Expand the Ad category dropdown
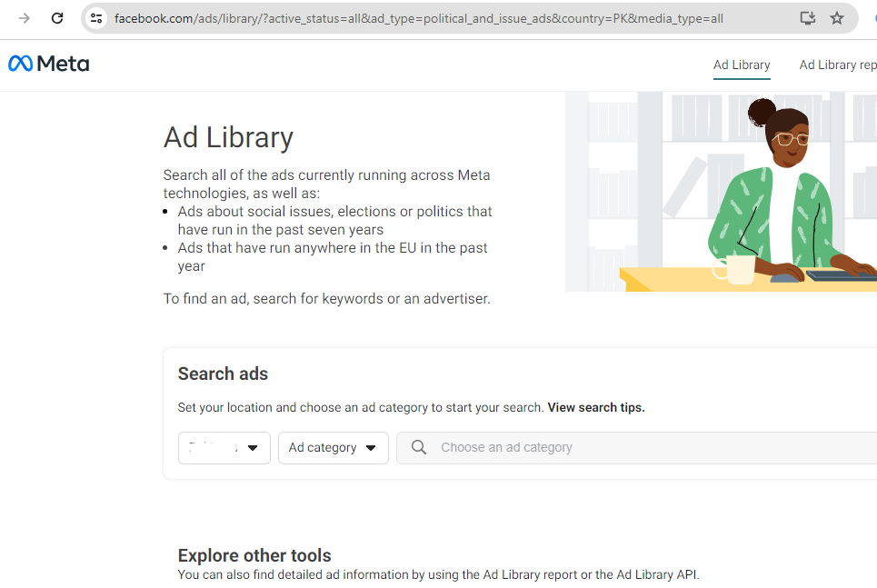The height and width of the screenshot is (588, 877). [x=334, y=447]
